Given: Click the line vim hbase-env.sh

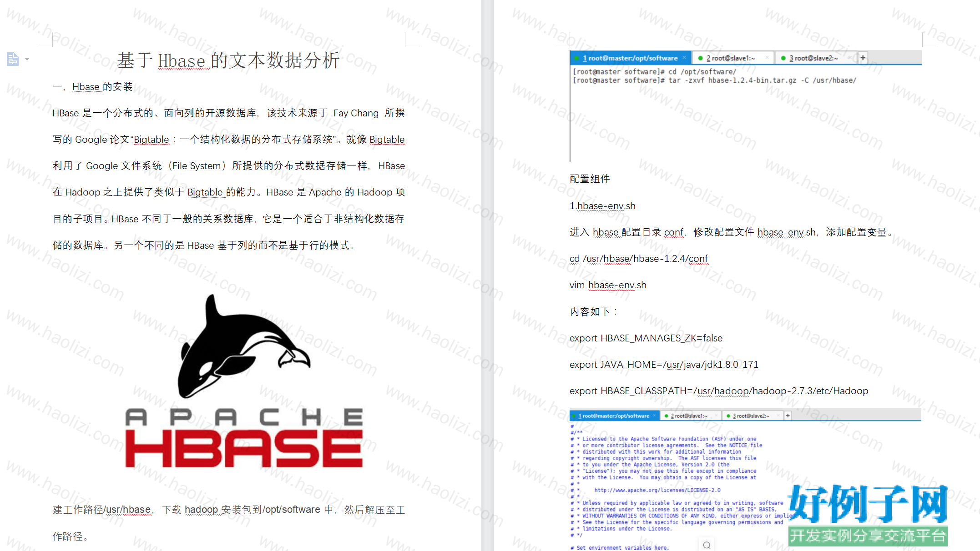Looking at the screenshot, I should pos(608,285).
